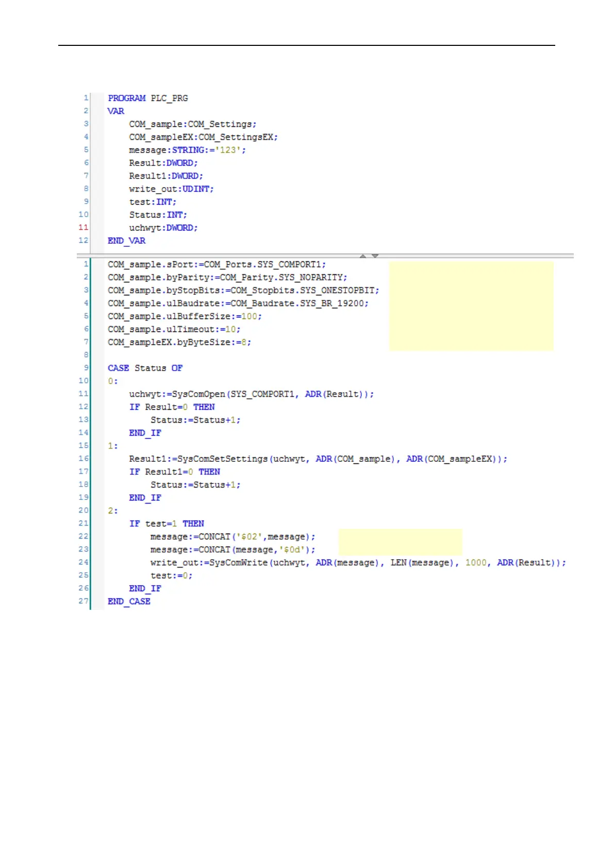
Task: Click the COM_sample.sPort assignment line
Action: [217, 264]
